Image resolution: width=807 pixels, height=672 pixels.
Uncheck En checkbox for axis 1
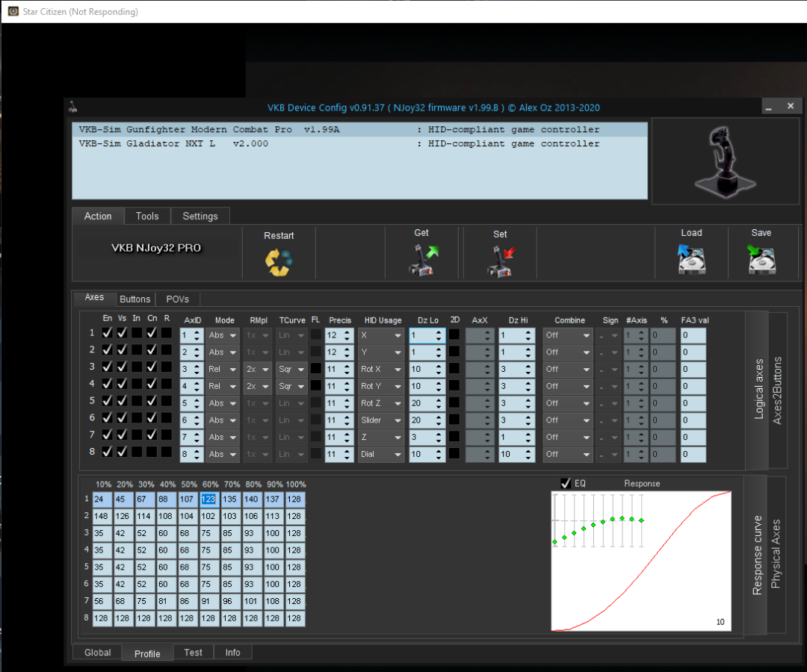pyautogui.click(x=108, y=333)
